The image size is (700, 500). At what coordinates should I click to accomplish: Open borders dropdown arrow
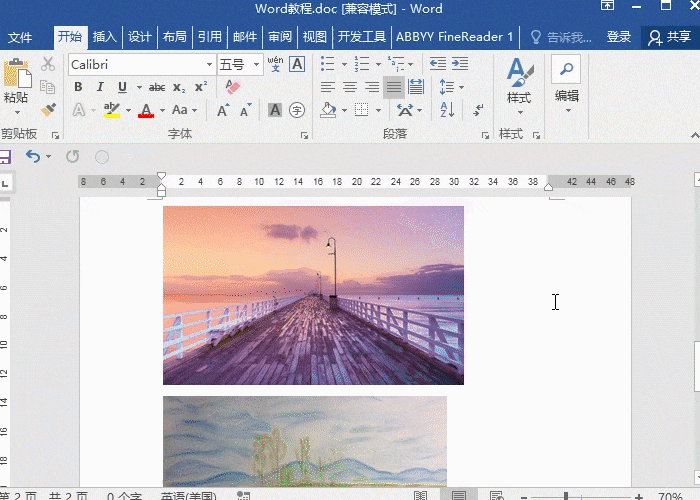tap(378, 110)
